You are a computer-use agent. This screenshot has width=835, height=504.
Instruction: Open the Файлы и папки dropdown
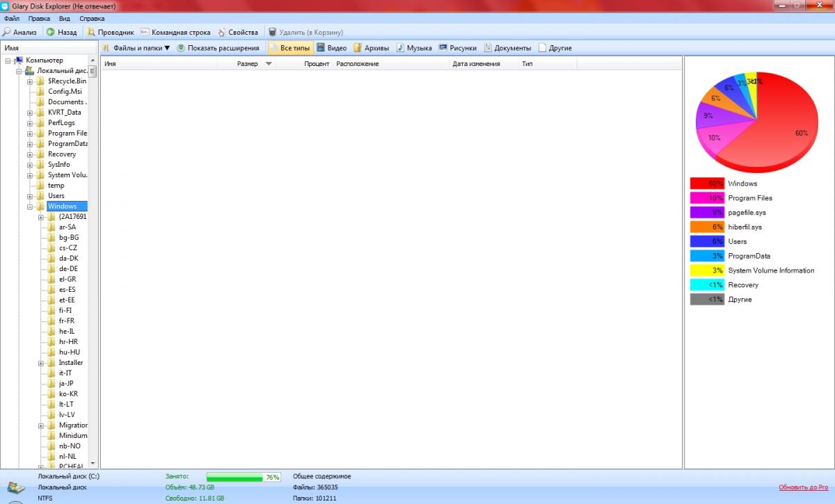136,48
